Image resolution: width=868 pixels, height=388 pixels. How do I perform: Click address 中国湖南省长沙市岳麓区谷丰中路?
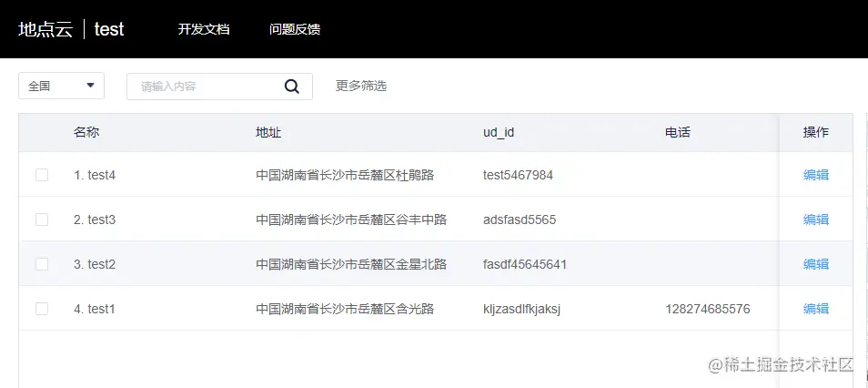coord(351,220)
